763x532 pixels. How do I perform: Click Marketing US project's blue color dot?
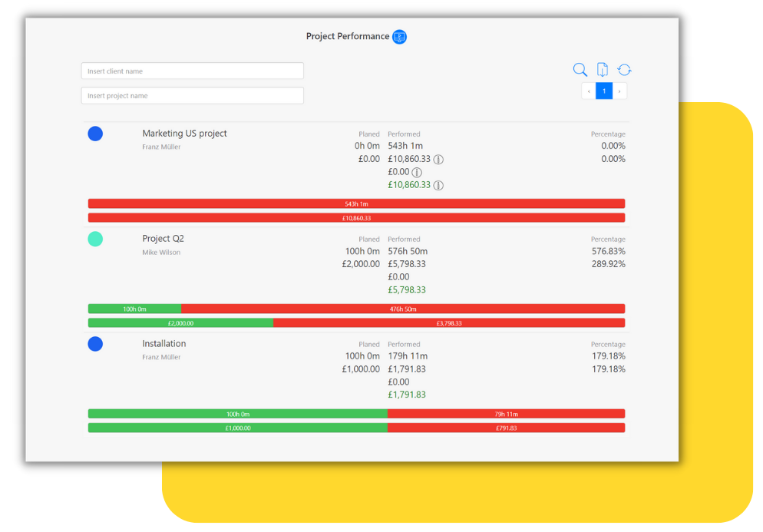pyautogui.click(x=95, y=134)
